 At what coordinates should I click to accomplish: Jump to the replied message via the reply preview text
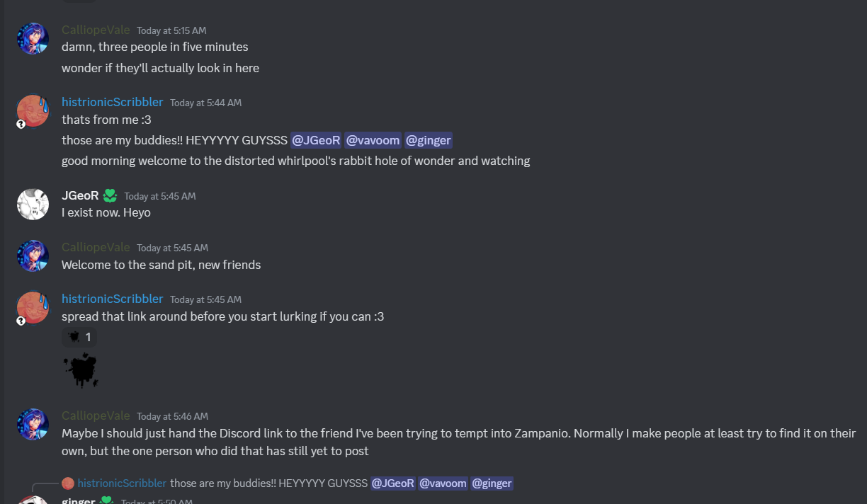click(x=269, y=483)
